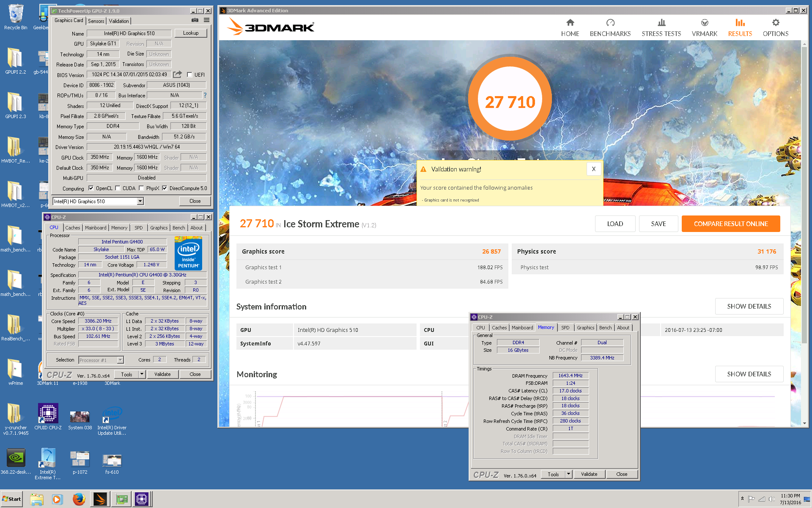Switch to 3DMark taskbar button
The width and height of the screenshot is (812, 508).
(100, 499)
